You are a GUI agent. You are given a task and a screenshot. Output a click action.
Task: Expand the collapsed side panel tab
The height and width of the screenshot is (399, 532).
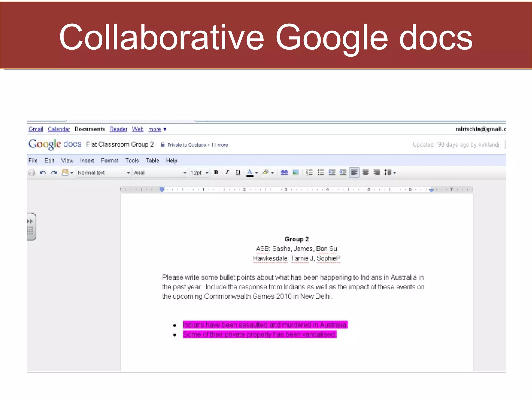tap(31, 227)
